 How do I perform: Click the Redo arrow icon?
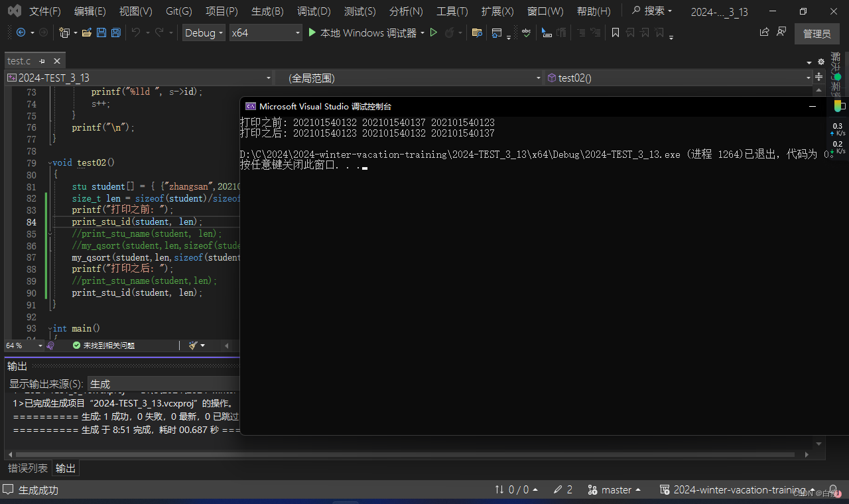click(159, 32)
